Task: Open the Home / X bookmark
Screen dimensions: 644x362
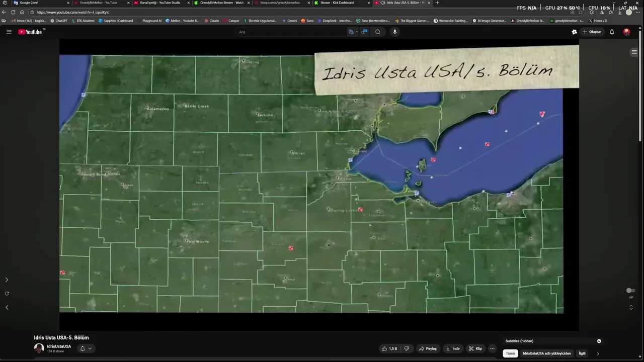Action: tap(598, 21)
